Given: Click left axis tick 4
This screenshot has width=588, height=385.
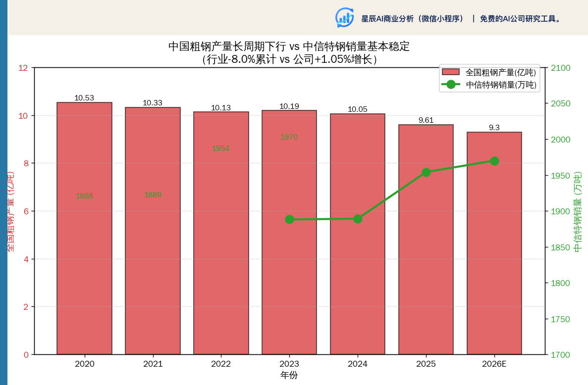Looking at the screenshot, I should click(x=26, y=259).
